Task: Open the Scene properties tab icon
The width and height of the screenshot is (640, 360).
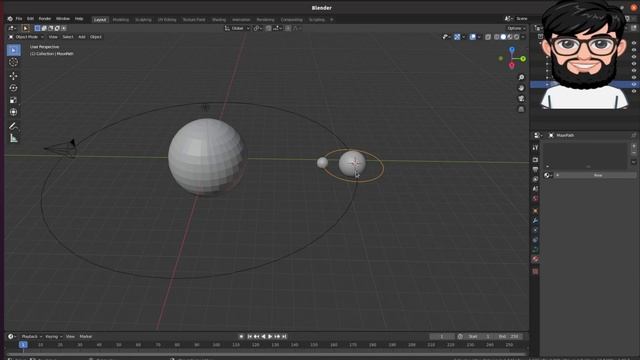Action: 535,189
